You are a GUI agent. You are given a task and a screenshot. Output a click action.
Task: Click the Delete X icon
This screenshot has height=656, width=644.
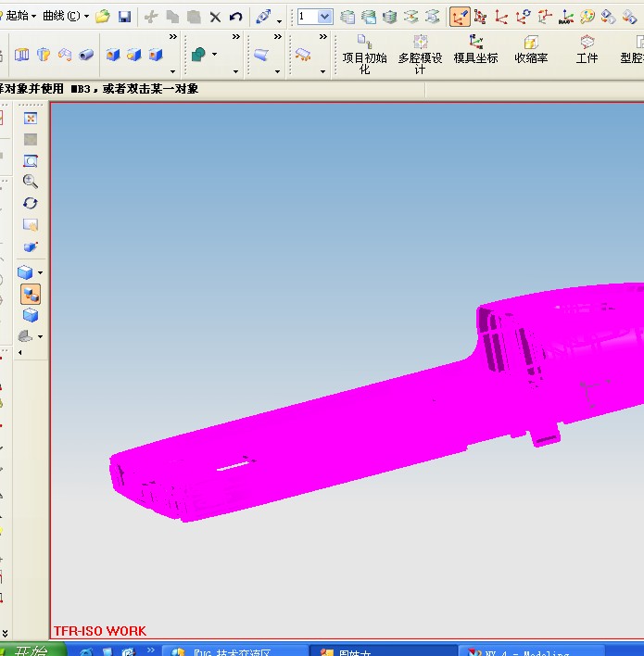tap(215, 18)
